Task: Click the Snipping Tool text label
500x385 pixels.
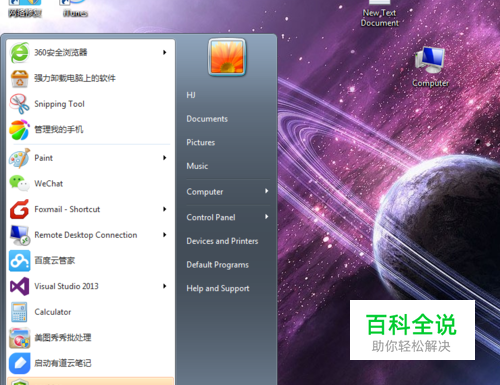Action: pyautogui.click(x=59, y=104)
